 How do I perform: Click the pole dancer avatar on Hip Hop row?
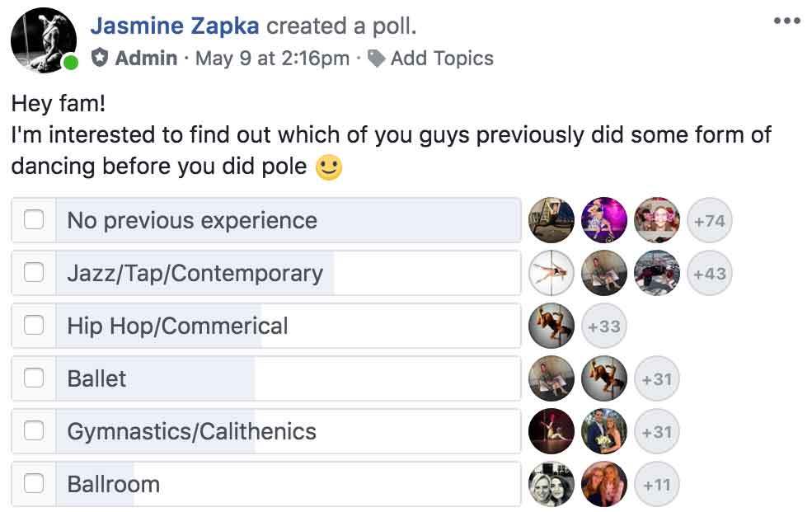click(x=552, y=326)
